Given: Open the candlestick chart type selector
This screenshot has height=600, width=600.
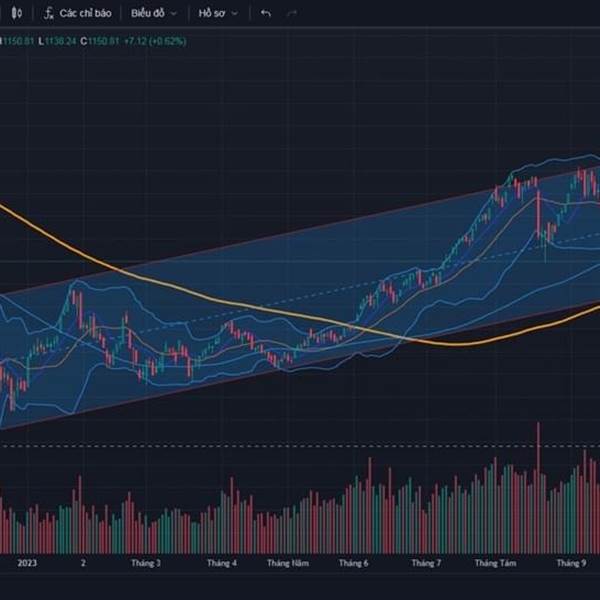Looking at the screenshot, I should click(16, 13).
